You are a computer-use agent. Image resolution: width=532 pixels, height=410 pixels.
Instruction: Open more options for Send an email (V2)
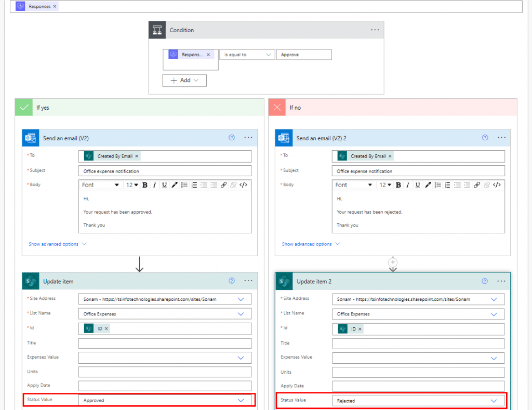point(248,138)
